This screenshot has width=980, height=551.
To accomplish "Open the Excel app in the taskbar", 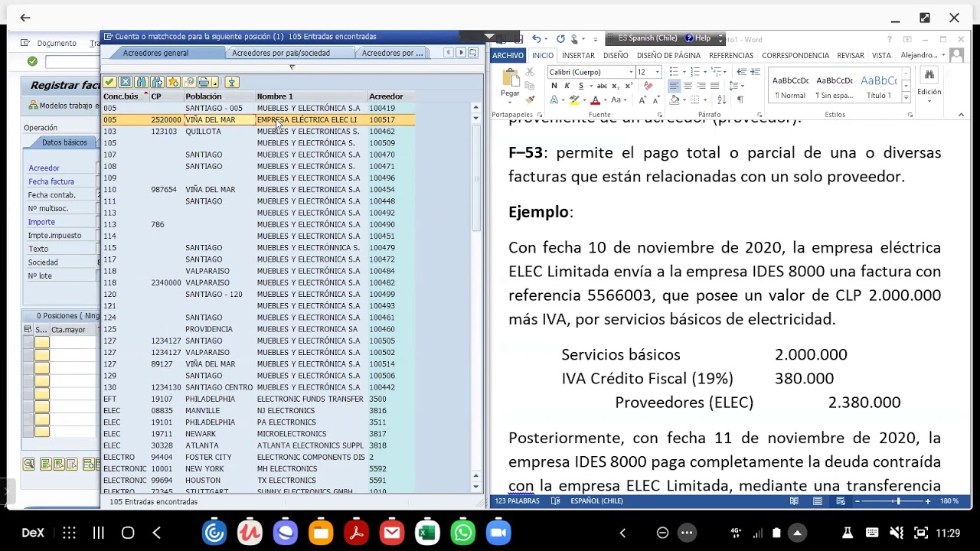I will tap(427, 533).
